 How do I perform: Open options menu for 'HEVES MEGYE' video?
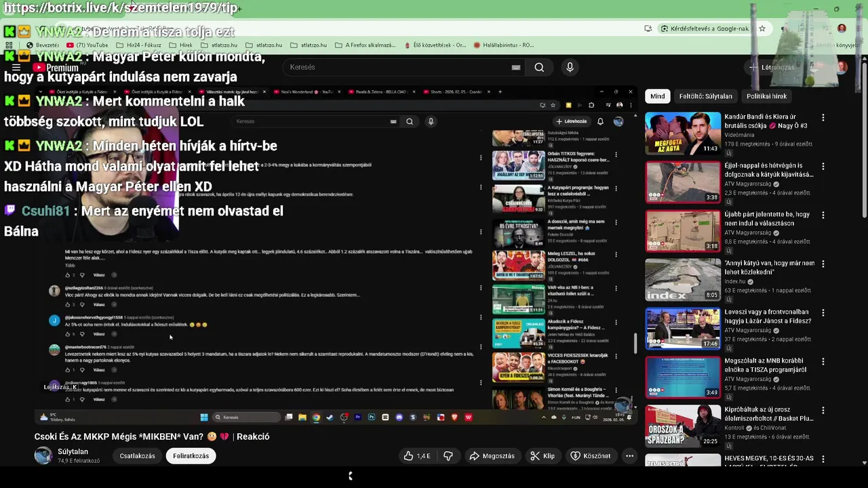coord(823,459)
